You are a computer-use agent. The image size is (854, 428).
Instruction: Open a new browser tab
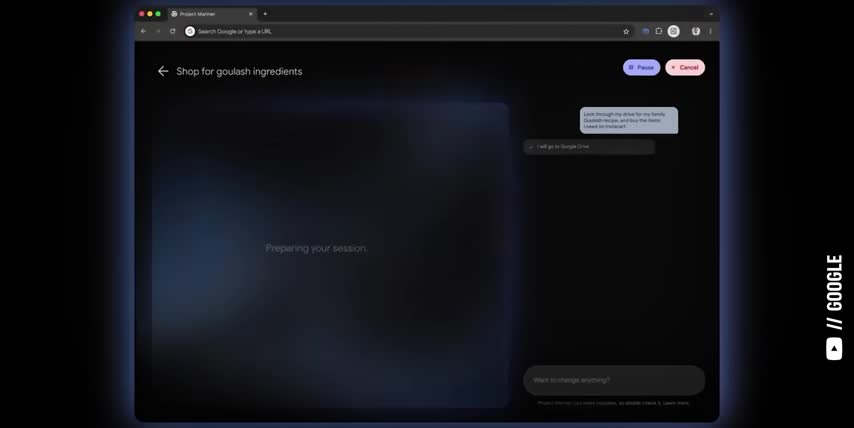pyautogui.click(x=265, y=14)
